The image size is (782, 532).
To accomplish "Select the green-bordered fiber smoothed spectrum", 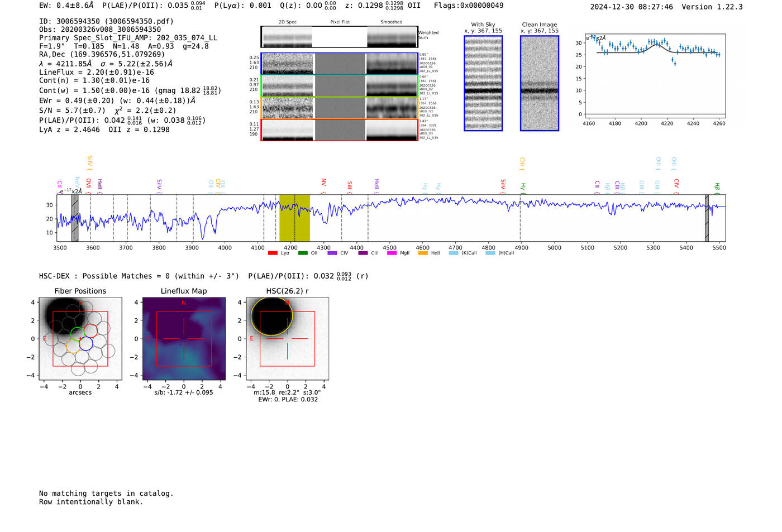I will [392, 86].
